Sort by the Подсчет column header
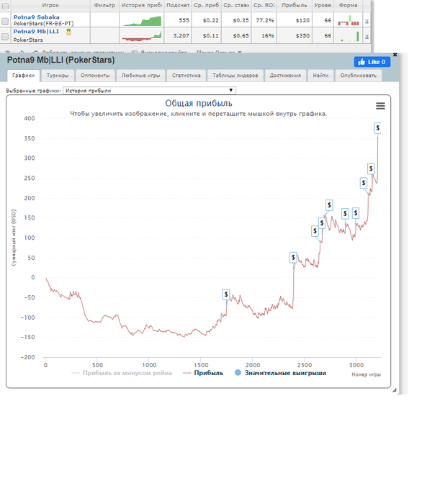 click(178, 5)
